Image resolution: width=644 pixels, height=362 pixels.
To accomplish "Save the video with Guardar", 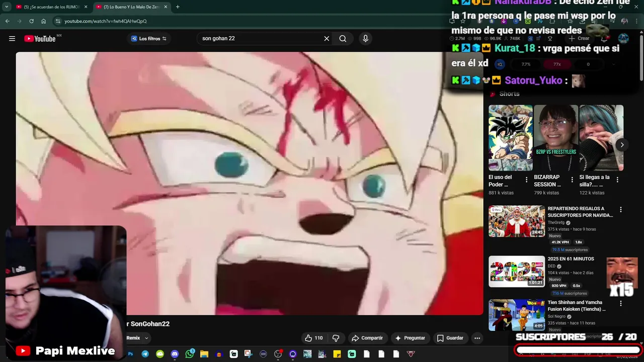I will (x=450, y=338).
